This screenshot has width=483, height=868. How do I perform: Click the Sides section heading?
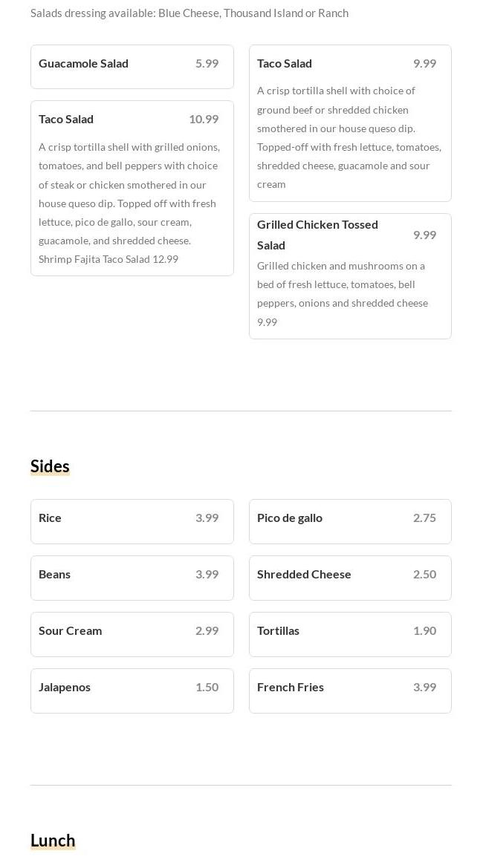pos(50,466)
